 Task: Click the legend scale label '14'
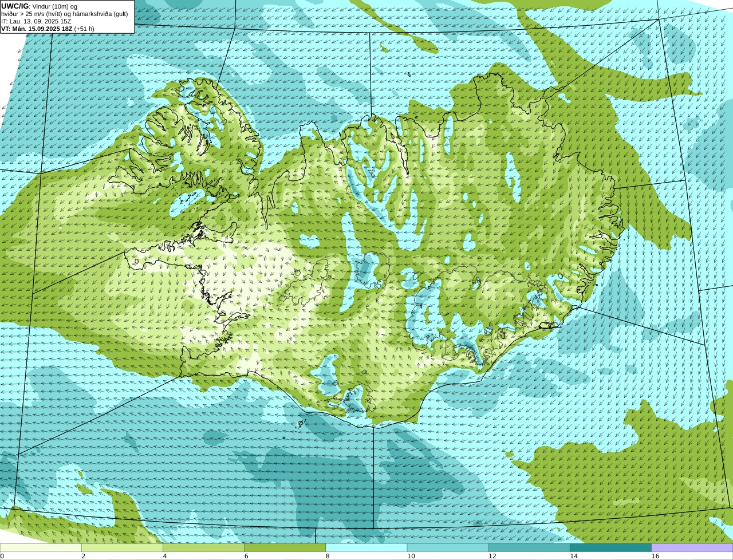(574, 556)
